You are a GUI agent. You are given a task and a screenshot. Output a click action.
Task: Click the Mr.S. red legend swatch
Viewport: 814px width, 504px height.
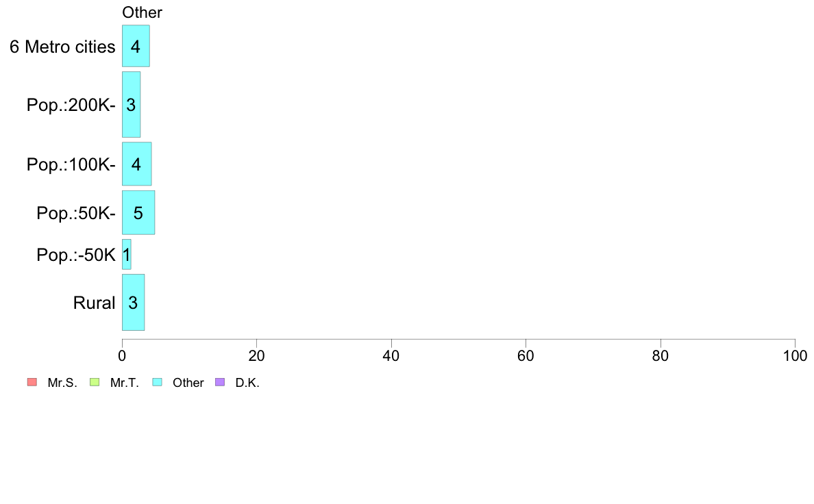click(32, 383)
